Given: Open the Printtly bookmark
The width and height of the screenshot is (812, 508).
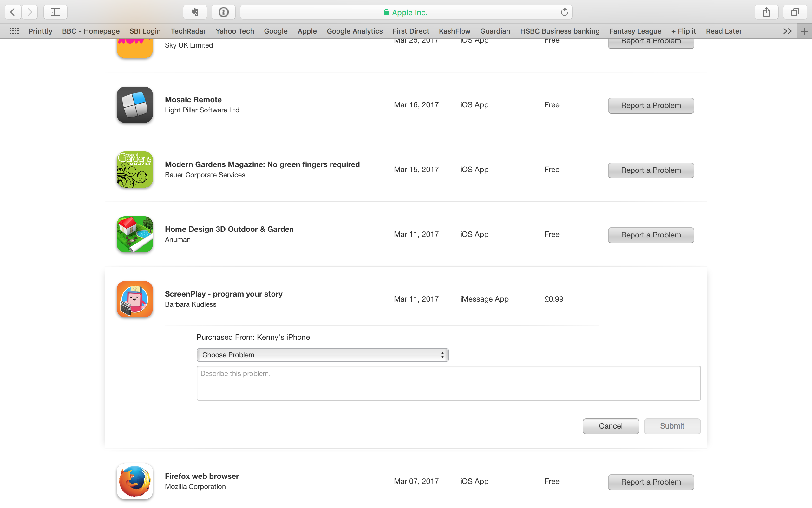Looking at the screenshot, I should tap(40, 31).
